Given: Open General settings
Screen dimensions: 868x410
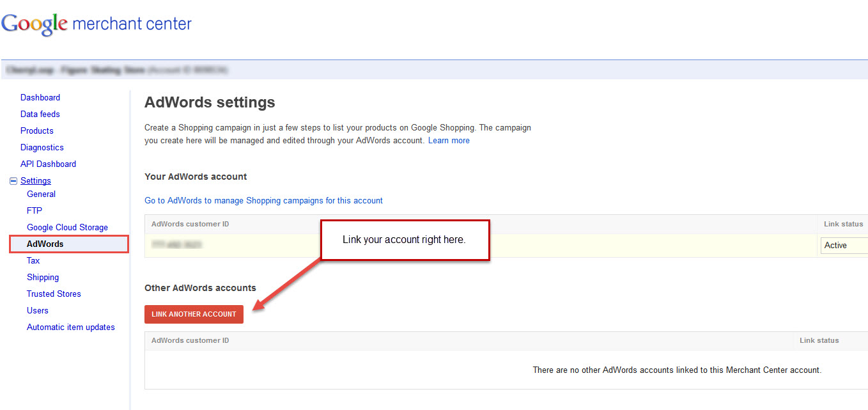Looking at the screenshot, I should point(41,194).
